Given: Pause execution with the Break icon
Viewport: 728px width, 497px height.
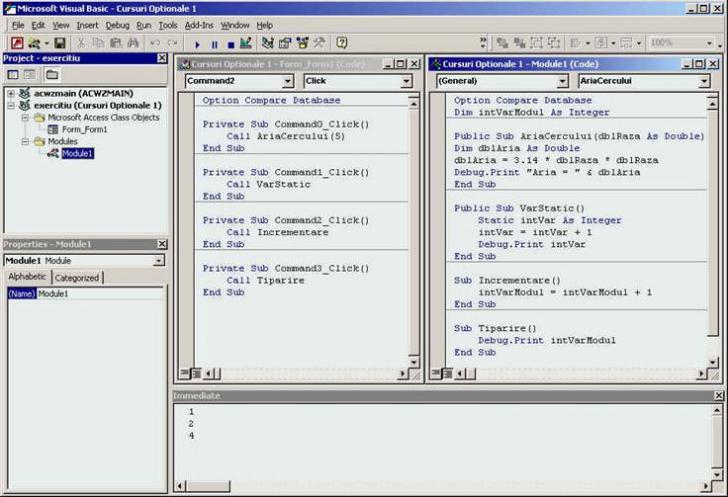Looking at the screenshot, I should [x=214, y=45].
